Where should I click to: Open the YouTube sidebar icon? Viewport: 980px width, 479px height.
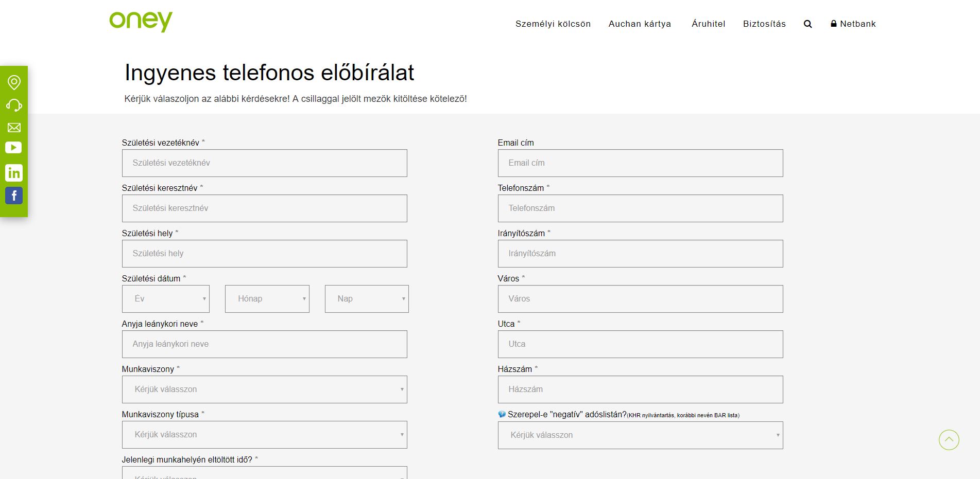click(14, 148)
